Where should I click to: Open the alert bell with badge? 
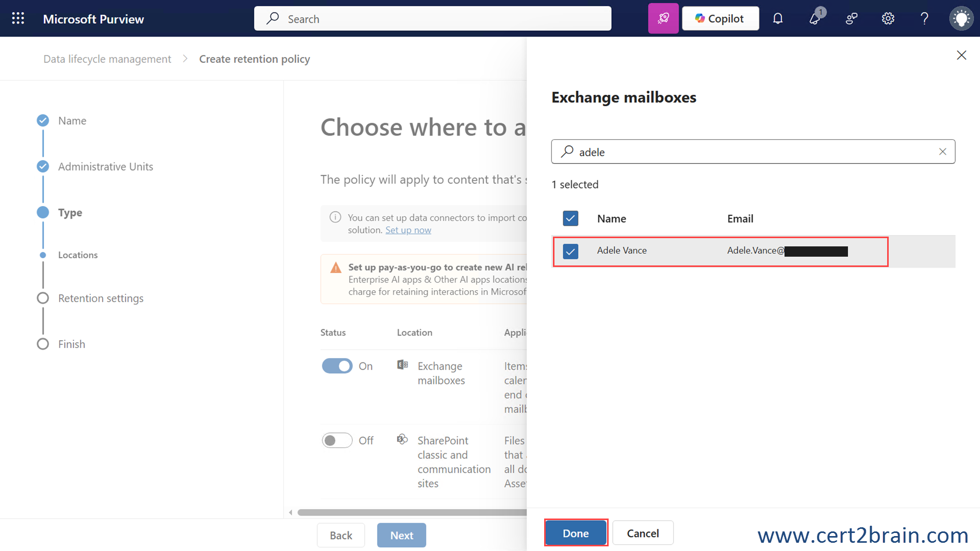(814, 19)
